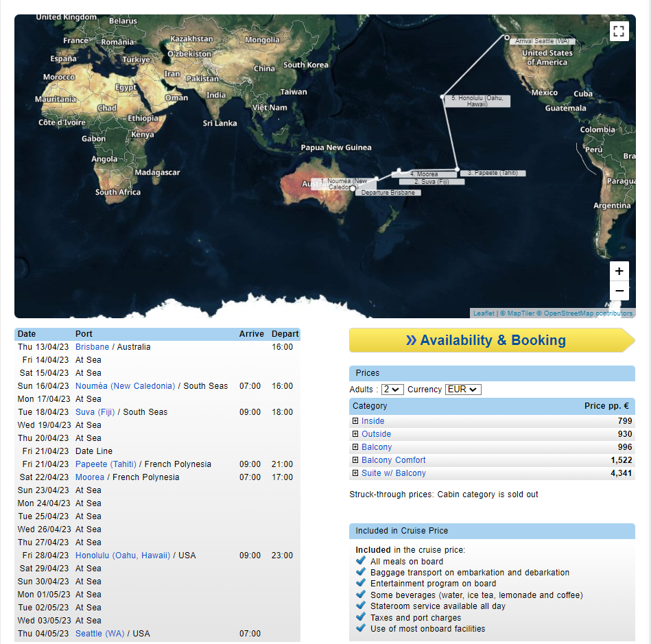Open the Papeete (Tahiti) port link
The image size is (651, 644).
coord(106,464)
